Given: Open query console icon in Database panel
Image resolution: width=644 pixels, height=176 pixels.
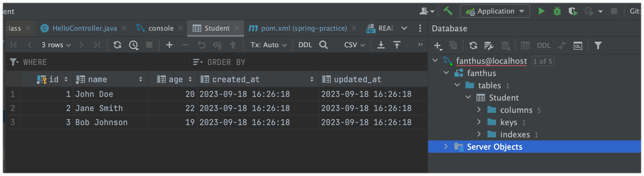Looking at the screenshot, I should tap(578, 46).
